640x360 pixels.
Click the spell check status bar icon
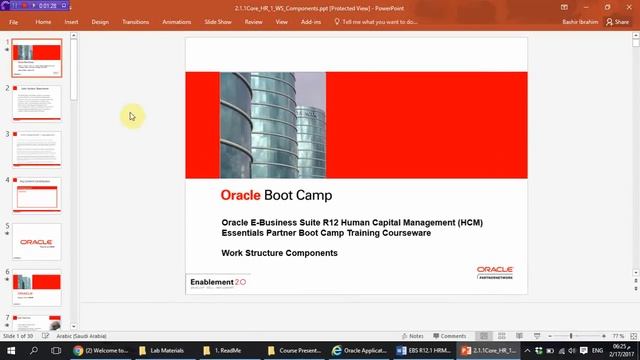pos(45,336)
